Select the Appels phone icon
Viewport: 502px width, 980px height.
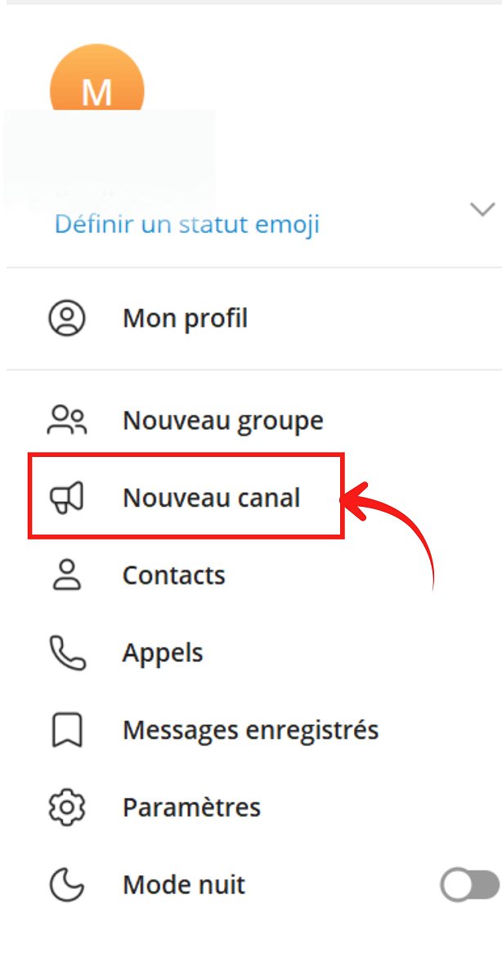point(67,652)
